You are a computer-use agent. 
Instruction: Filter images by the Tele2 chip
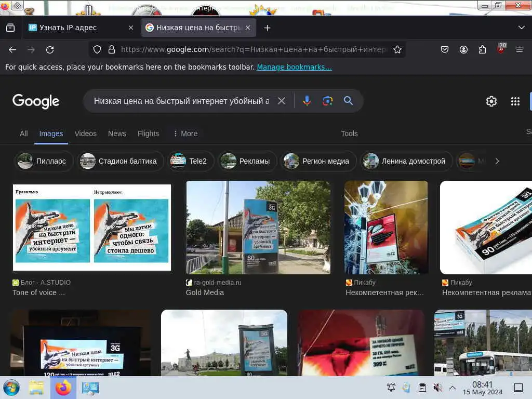[191, 161]
